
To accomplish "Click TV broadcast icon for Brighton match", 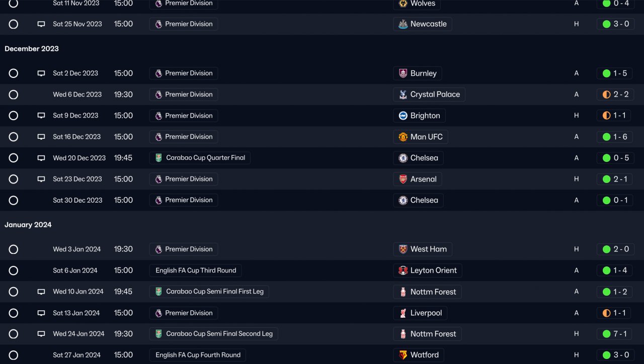I will [x=41, y=116].
